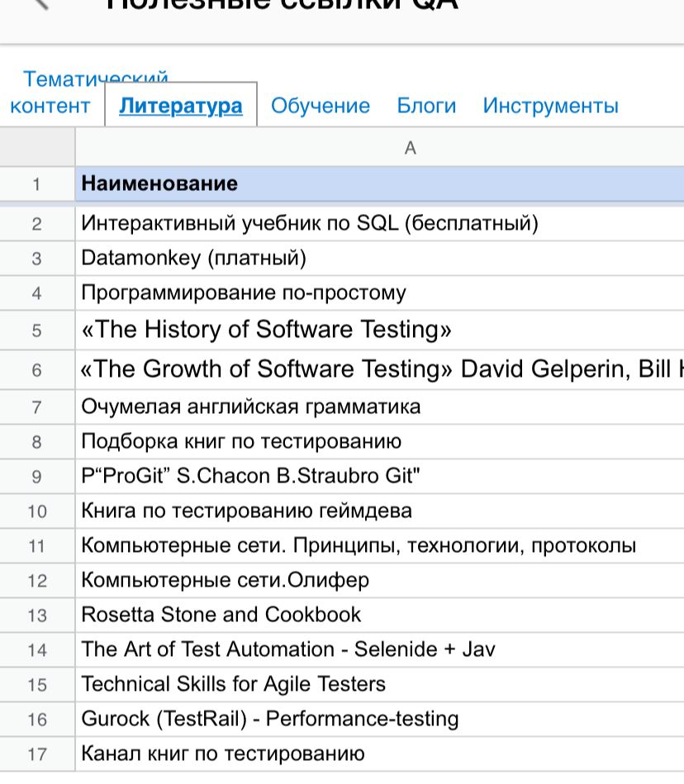Select row header 16

(37, 719)
